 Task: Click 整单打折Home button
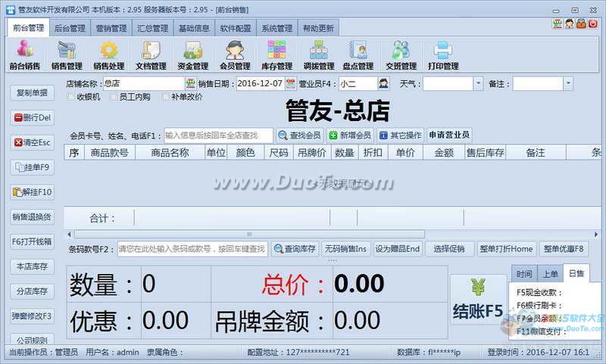[x=506, y=249]
